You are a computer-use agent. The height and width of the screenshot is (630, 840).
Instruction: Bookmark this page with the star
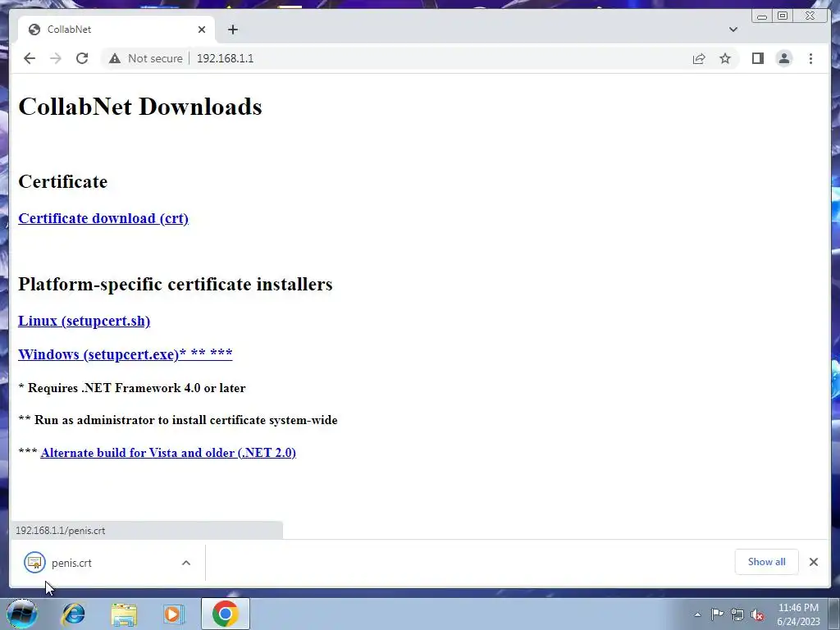pos(725,58)
